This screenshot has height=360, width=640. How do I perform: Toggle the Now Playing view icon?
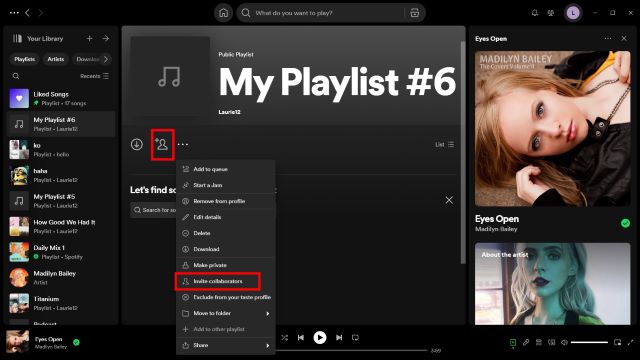[x=513, y=342]
